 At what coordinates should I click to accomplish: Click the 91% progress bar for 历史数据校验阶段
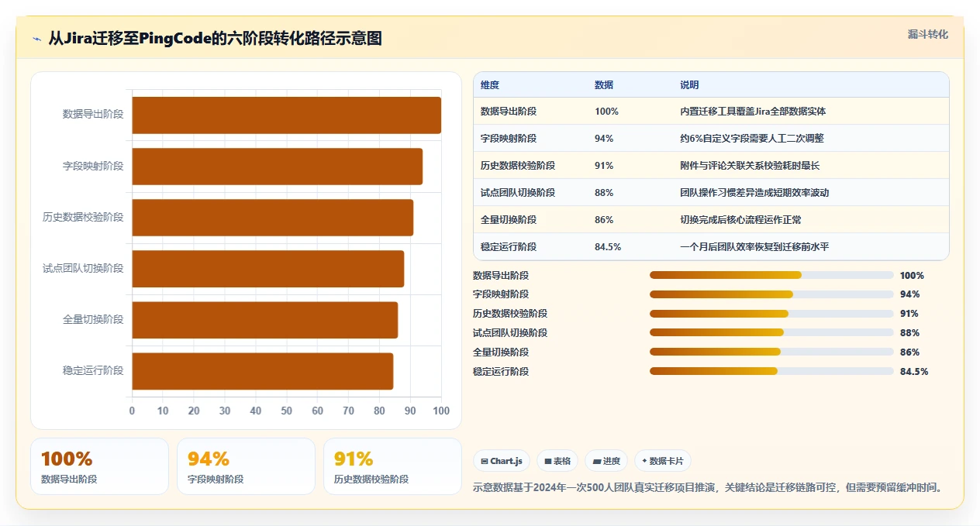pyautogui.click(x=771, y=314)
